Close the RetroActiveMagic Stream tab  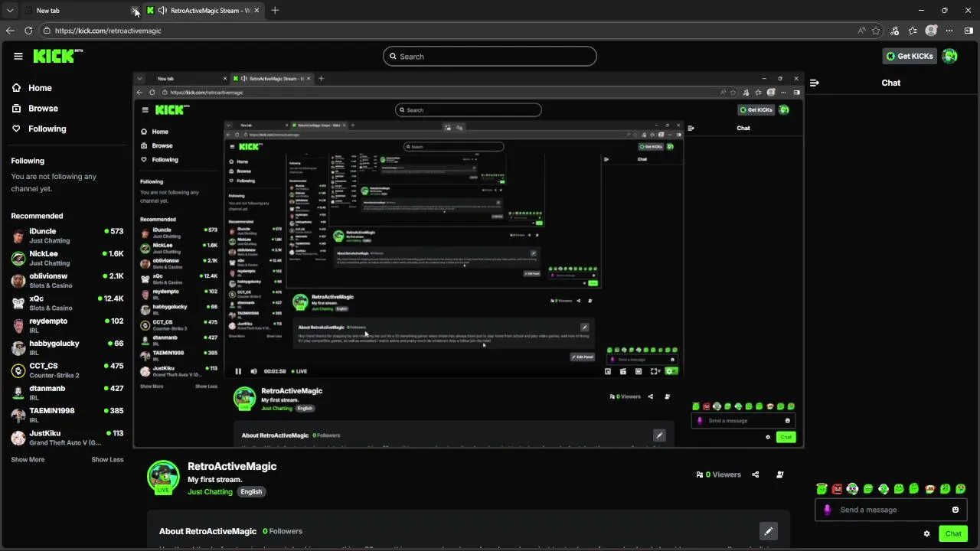[256, 11]
